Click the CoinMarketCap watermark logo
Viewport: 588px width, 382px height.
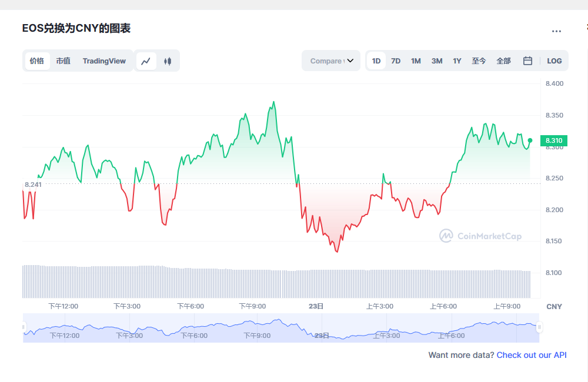[x=480, y=236]
